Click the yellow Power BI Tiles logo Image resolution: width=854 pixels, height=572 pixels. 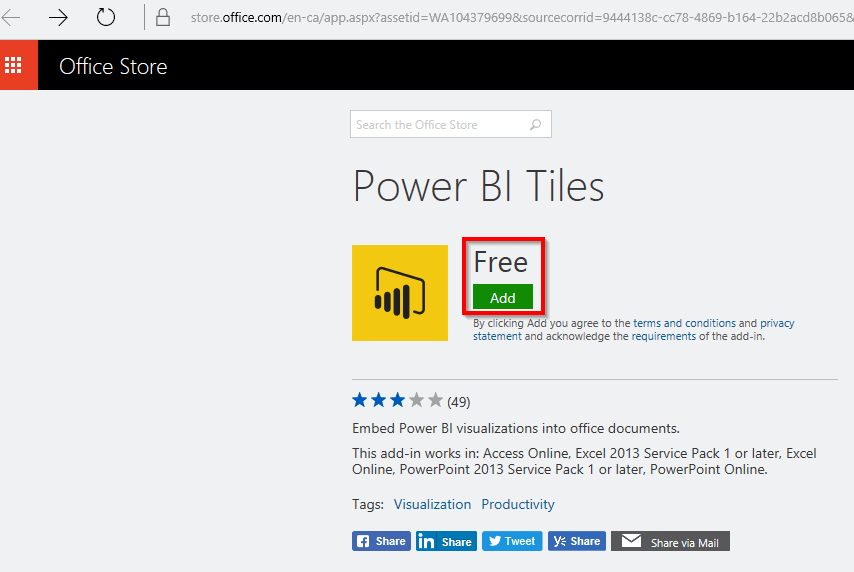400,292
